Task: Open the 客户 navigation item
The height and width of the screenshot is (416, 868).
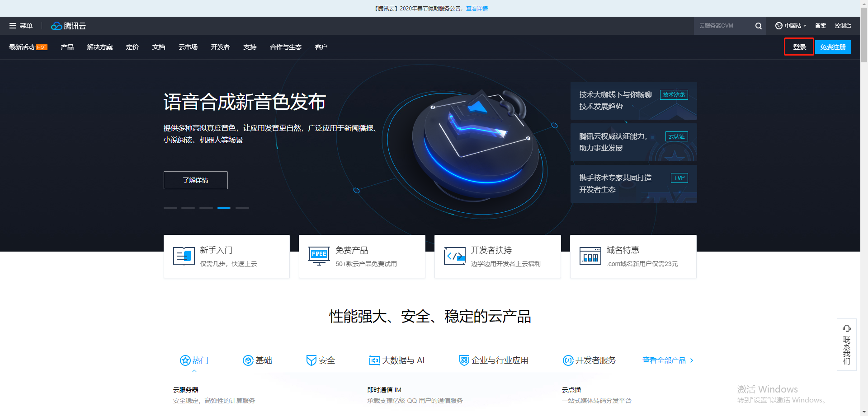Action: point(321,47)
